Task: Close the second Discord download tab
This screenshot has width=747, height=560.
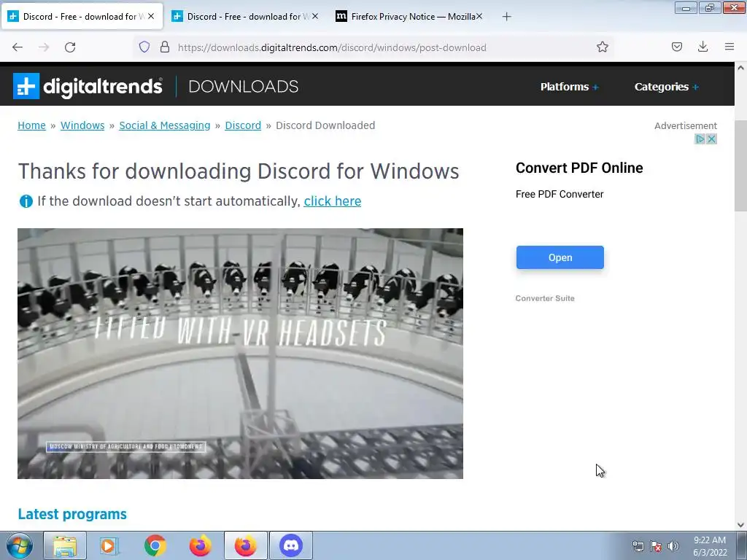Action: click(315, 16)
